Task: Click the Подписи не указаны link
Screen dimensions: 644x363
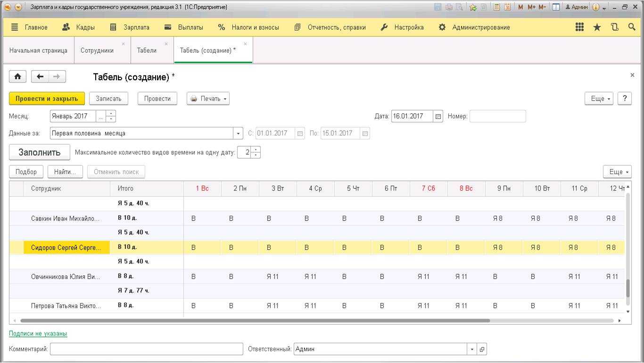Action: click(38, 334)
